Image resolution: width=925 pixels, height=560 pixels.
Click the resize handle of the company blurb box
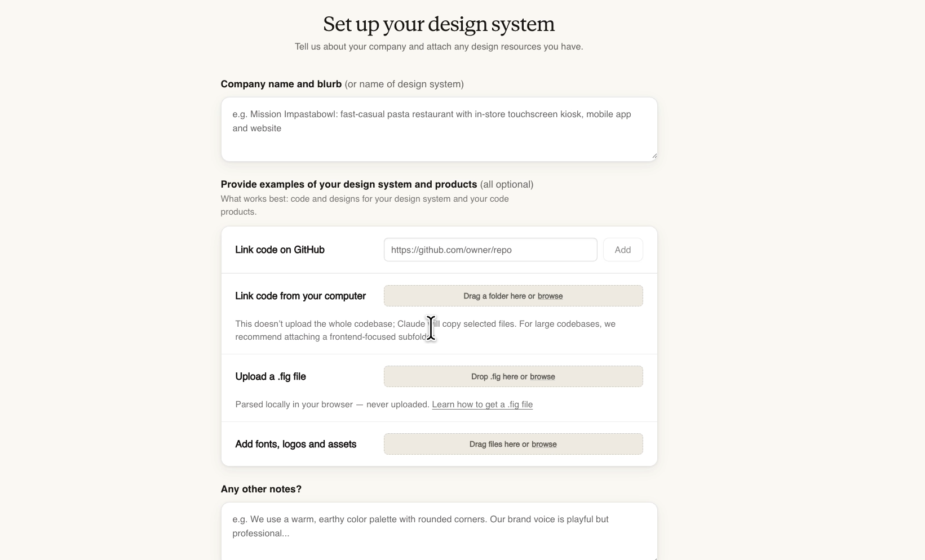tap(654, 155)
